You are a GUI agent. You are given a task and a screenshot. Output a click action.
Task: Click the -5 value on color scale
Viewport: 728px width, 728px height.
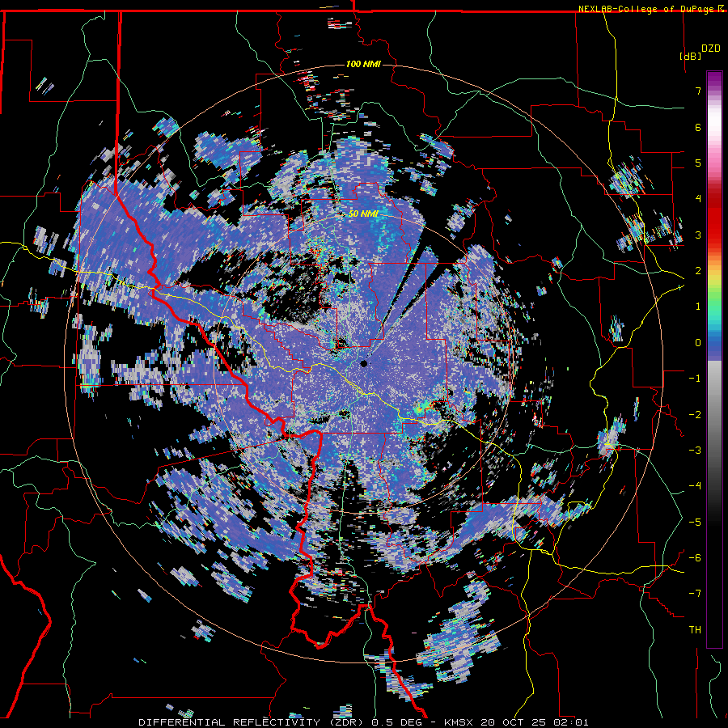[x=695, y=523]
